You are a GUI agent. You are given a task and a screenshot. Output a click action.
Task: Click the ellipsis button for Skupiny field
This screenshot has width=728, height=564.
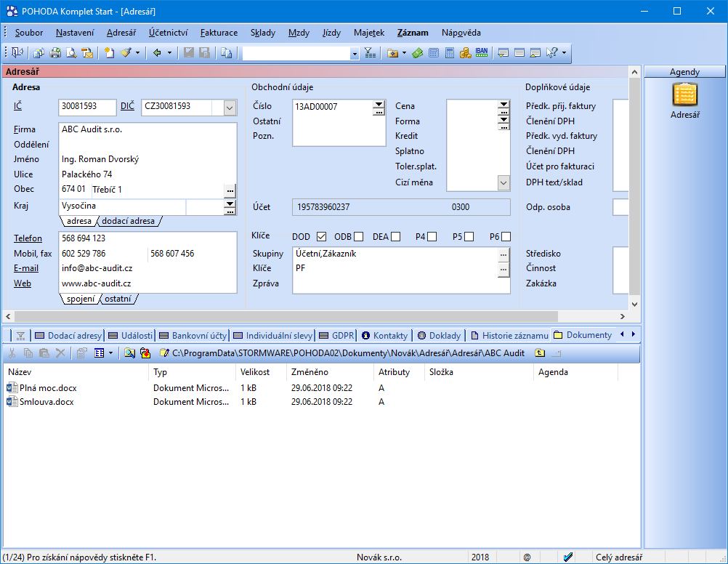pos(503,254)
